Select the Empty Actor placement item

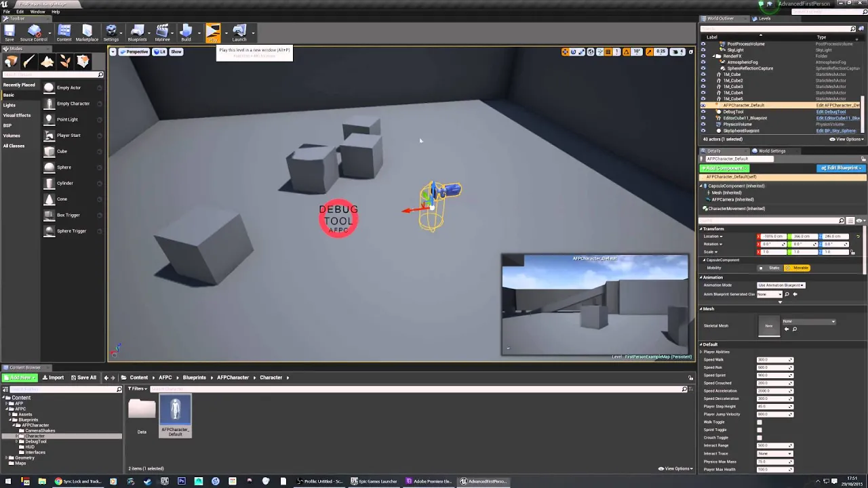(x=71, y=87)
